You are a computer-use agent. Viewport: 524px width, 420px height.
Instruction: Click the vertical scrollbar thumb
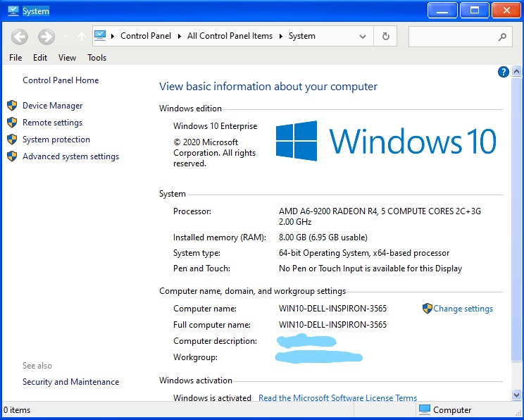(516, 219)
